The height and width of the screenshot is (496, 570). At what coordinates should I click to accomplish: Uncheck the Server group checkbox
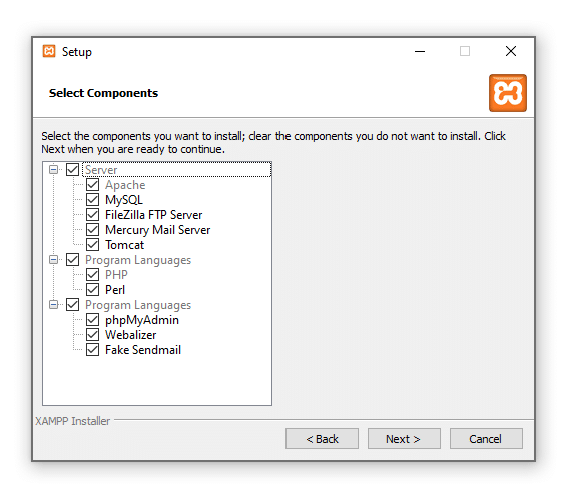pyautogui.click(x=72, y=169)
